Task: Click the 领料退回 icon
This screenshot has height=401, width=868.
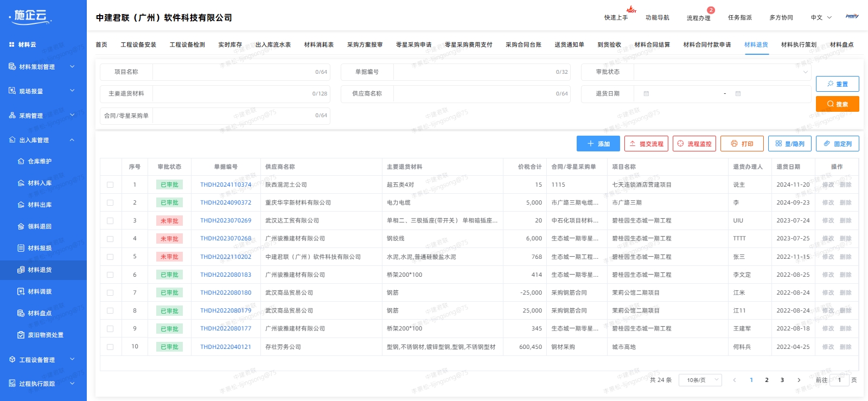Action: coord(21,226)
